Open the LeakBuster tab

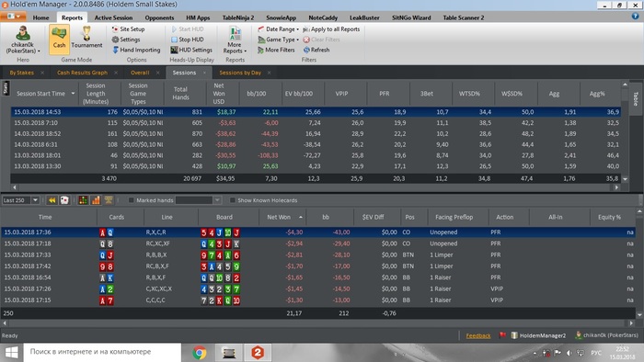tap(364, 17)
